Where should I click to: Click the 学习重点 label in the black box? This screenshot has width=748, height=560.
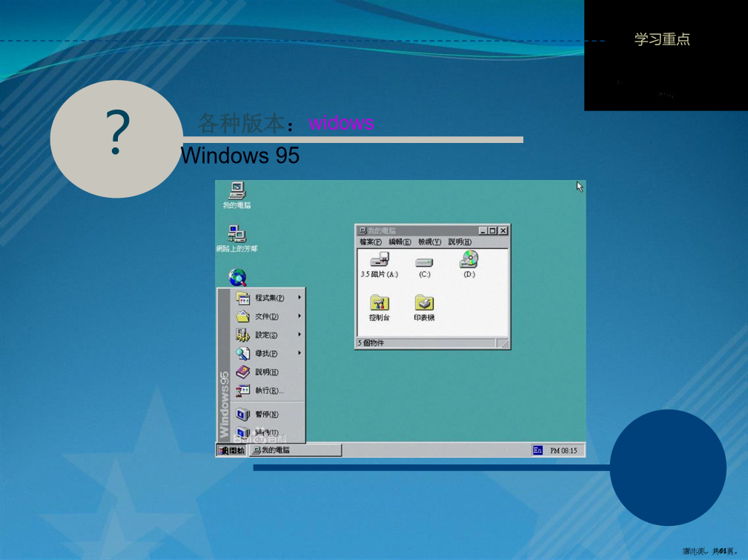click(x=662, y=39)
